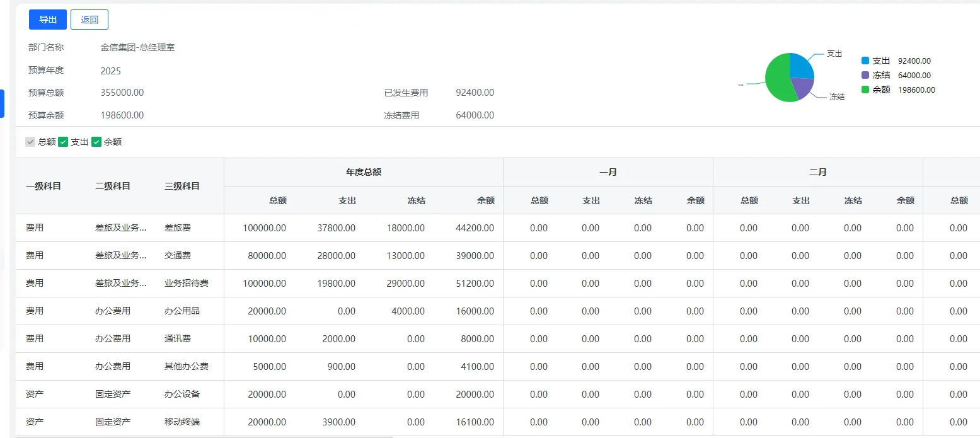This screenshot has height=438, width=980.
Task: Click the 2000.00 expense cell
Action: (x=339, y=339)
